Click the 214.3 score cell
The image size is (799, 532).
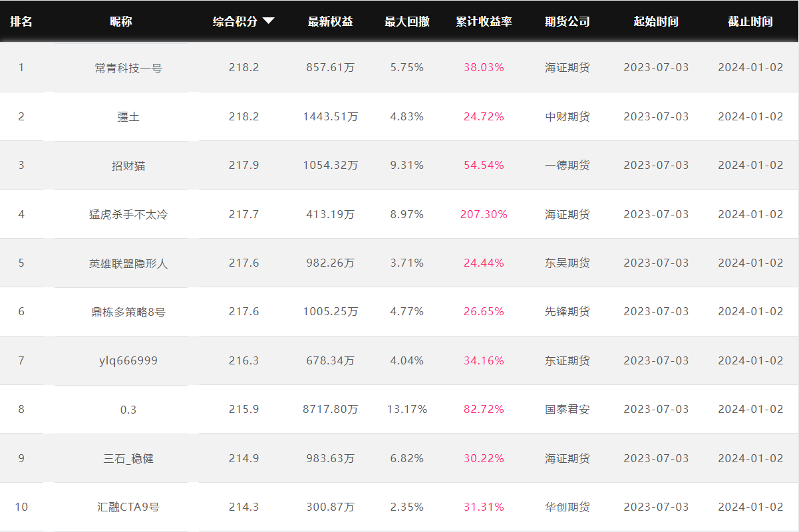(x=243, y=507)
